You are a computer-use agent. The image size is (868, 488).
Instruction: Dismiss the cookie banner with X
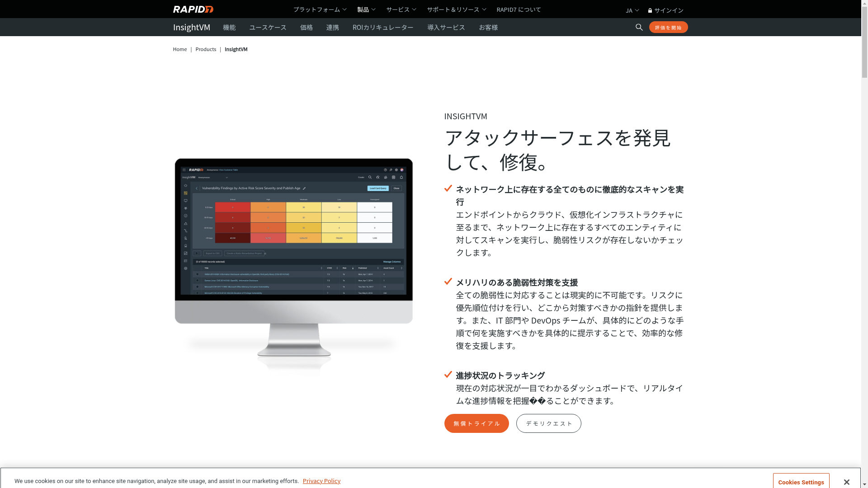point(846,482)
